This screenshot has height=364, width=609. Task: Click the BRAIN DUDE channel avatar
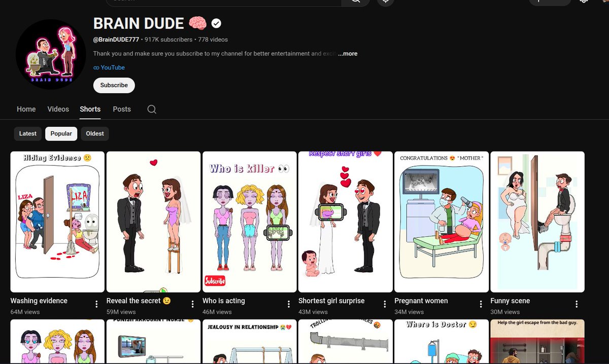(51, 54)
